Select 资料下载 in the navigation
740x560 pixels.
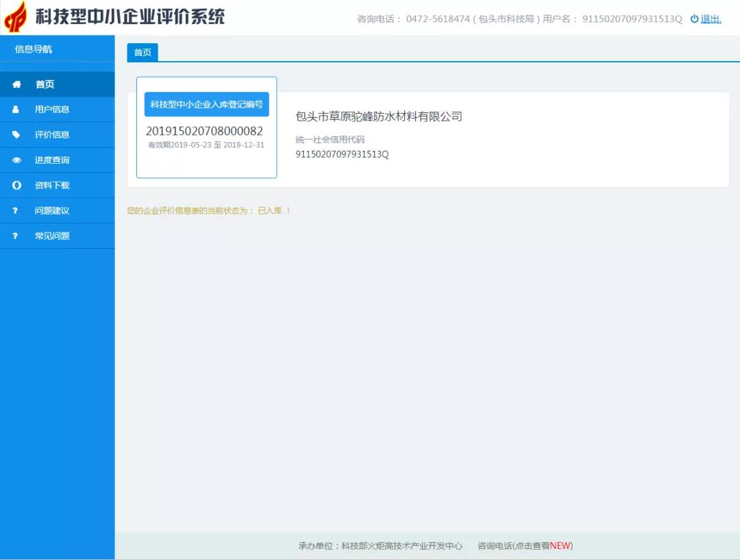(57, 185)
